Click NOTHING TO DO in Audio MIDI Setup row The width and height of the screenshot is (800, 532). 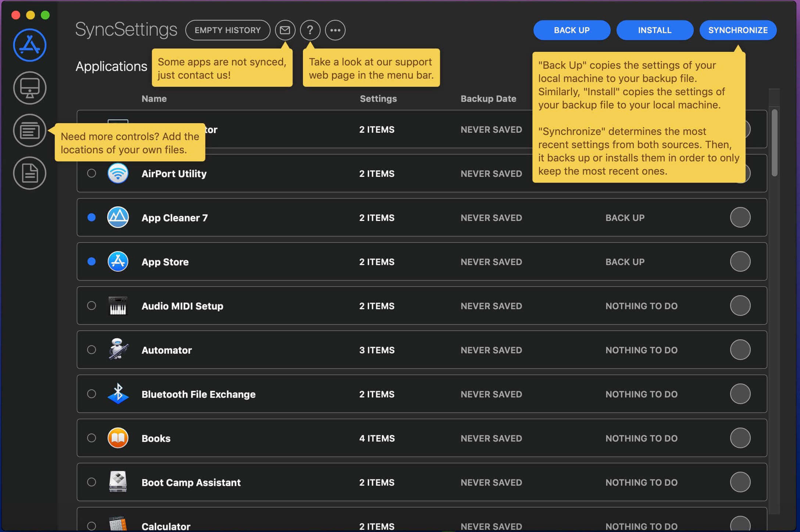[x=642, y=306]
